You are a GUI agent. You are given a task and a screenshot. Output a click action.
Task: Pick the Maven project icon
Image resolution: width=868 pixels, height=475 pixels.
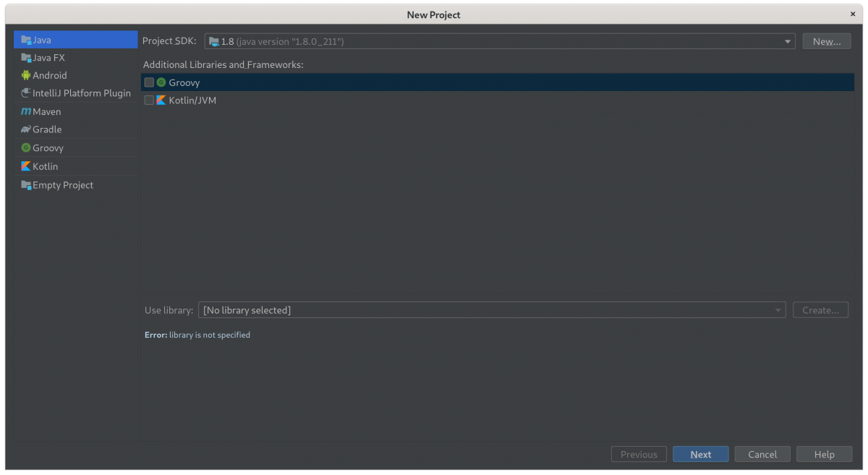point(26,112)
